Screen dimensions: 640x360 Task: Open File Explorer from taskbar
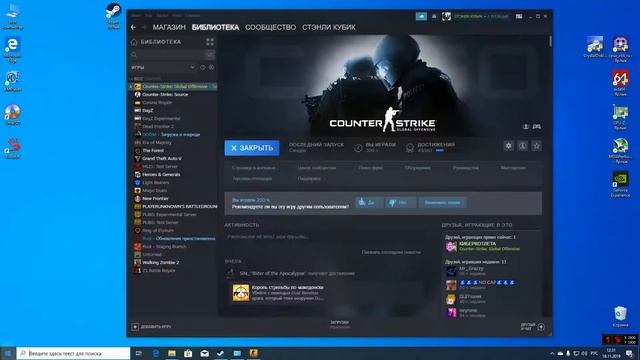tap(172, 353)
